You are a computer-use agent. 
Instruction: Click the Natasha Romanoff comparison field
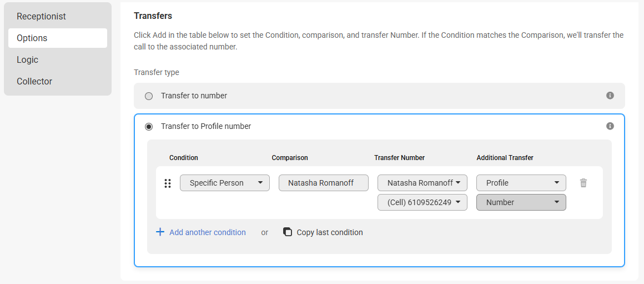[x=324, y=183]
